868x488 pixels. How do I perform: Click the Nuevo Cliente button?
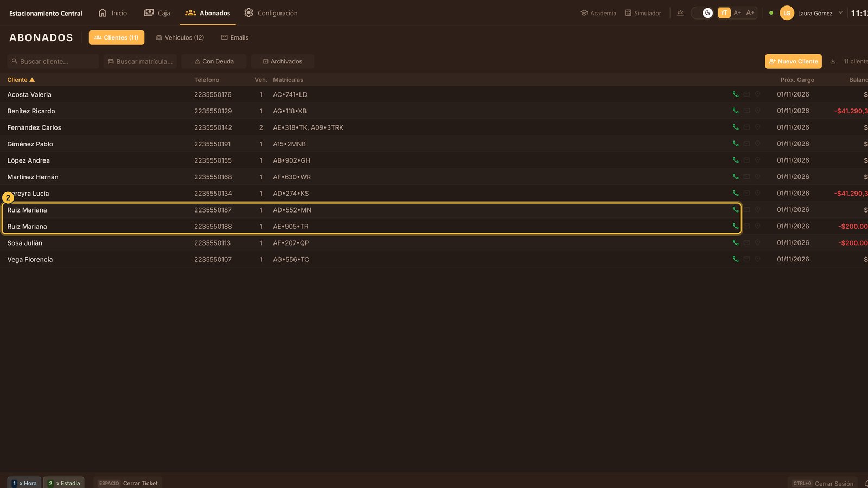click(x=793, y=61)
